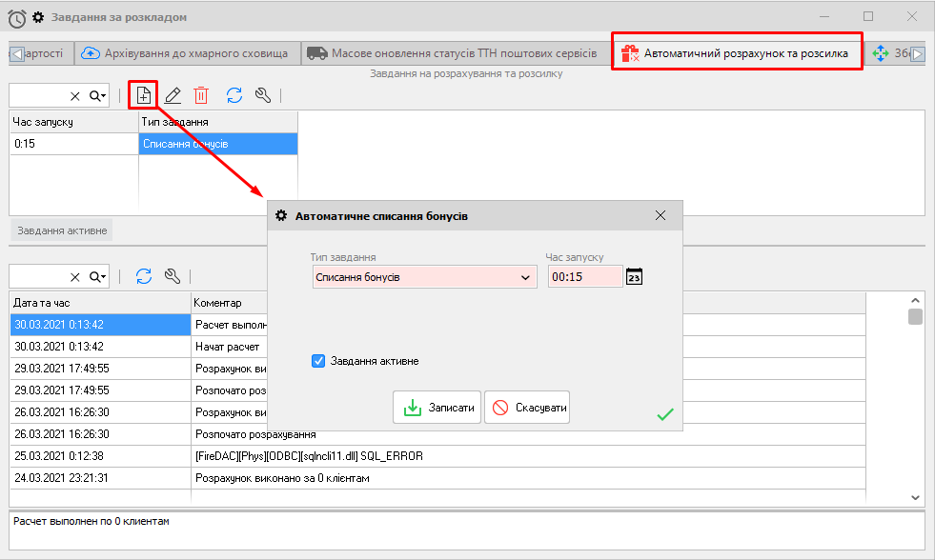The image size is (935, 560).
Task: Open wrench settings in top toolbar
Action: click(263, 95)
